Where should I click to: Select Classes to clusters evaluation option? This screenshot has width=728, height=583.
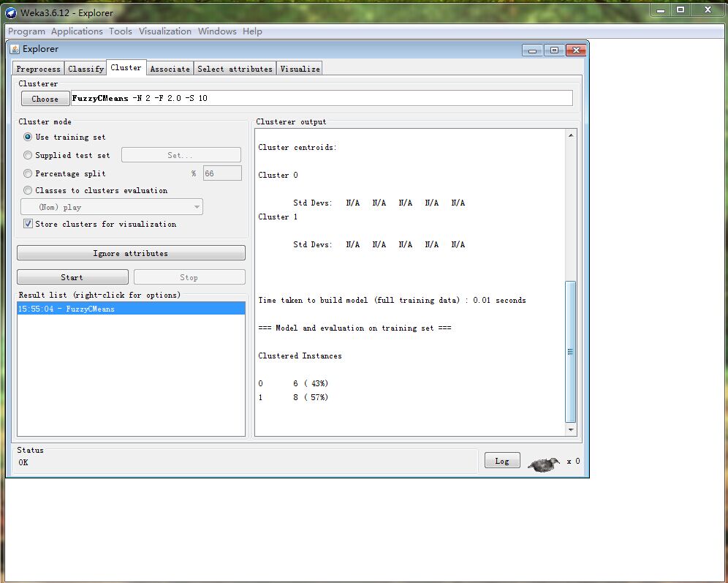click(x=28, y=190)
